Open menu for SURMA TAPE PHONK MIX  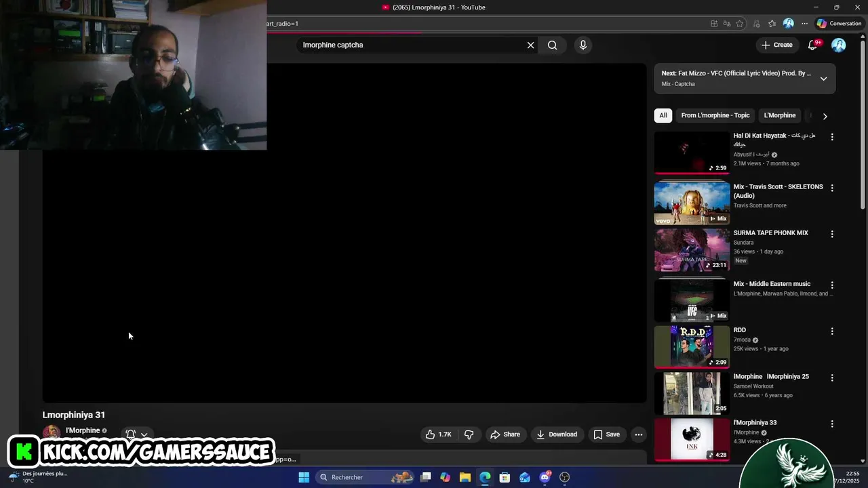(x=832, y=234)
